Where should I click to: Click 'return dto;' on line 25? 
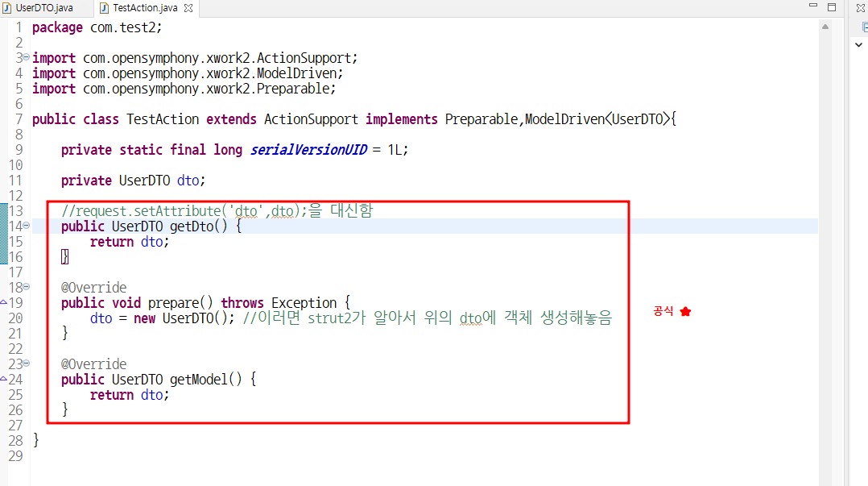tap(130, 395)
